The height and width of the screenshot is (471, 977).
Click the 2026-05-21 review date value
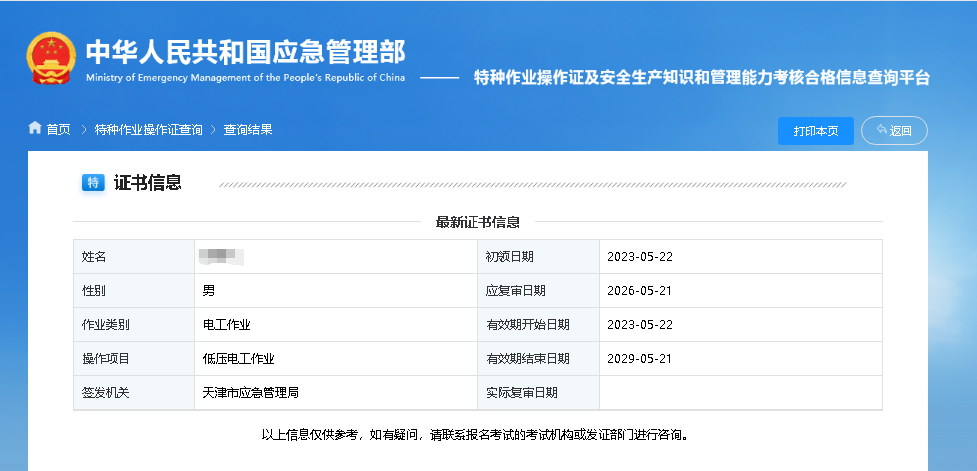[640, 291]
